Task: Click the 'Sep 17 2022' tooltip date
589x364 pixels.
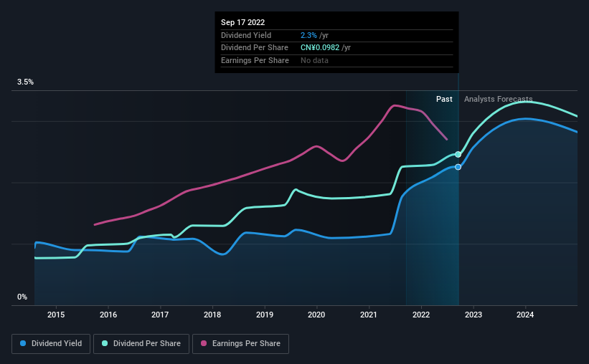Action: point(242,22)
